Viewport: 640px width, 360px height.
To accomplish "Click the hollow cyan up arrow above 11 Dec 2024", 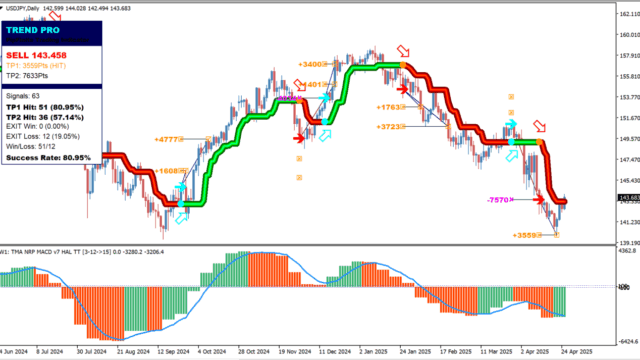I will (325, 136).
